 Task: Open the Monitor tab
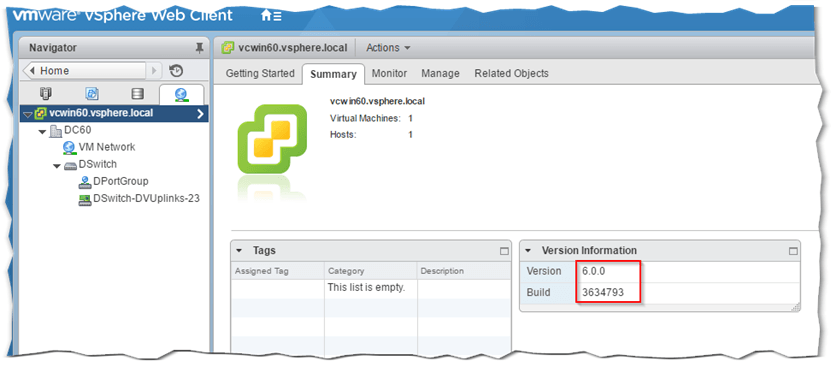(389, 74)
